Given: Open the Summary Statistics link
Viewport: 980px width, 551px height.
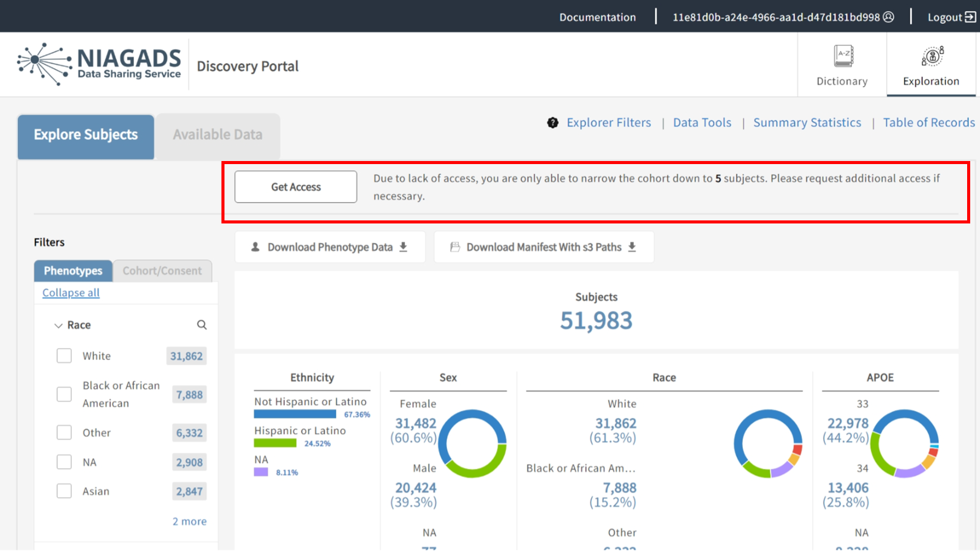Looking at the screenshot, I should click(807, 123).
